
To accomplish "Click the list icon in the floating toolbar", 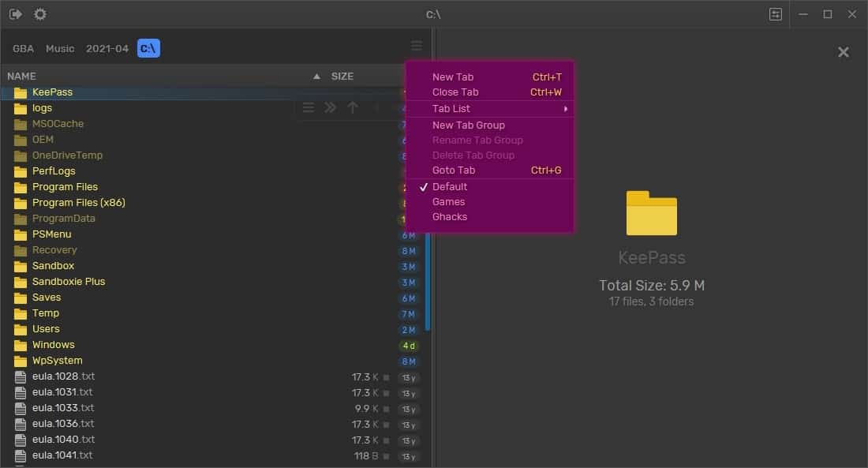I will coord(308,108).
